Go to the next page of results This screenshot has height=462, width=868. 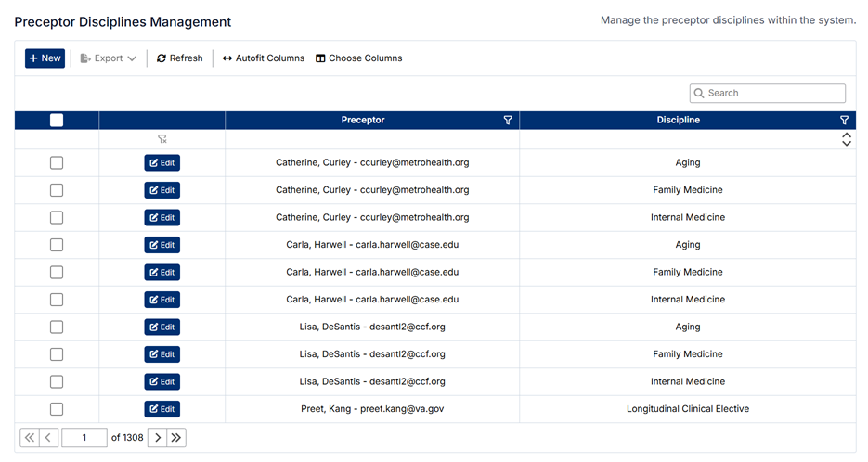click(x=157, y=437)
